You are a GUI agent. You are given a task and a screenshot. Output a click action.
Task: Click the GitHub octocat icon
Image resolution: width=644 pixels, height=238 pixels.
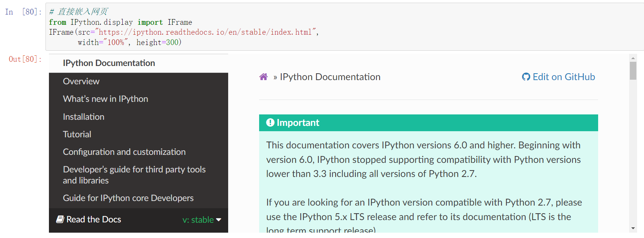click(526, 77)
